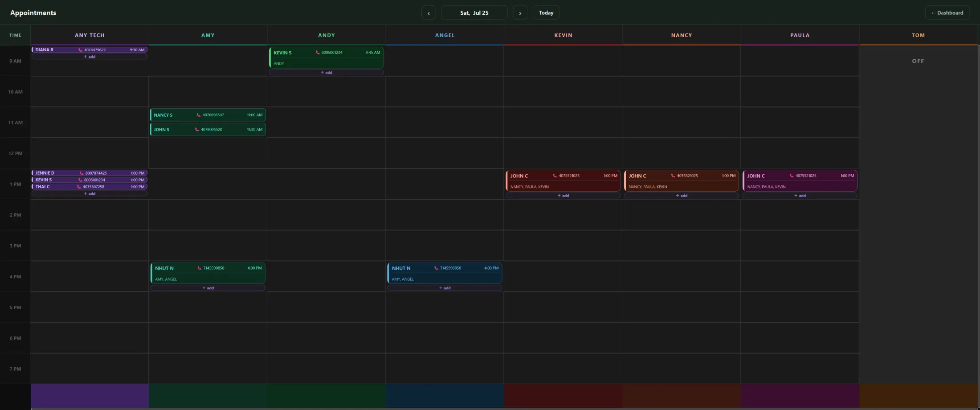Click the purple Any Tech footer swatch
980x410 pixels.
[x=90, y=396]
